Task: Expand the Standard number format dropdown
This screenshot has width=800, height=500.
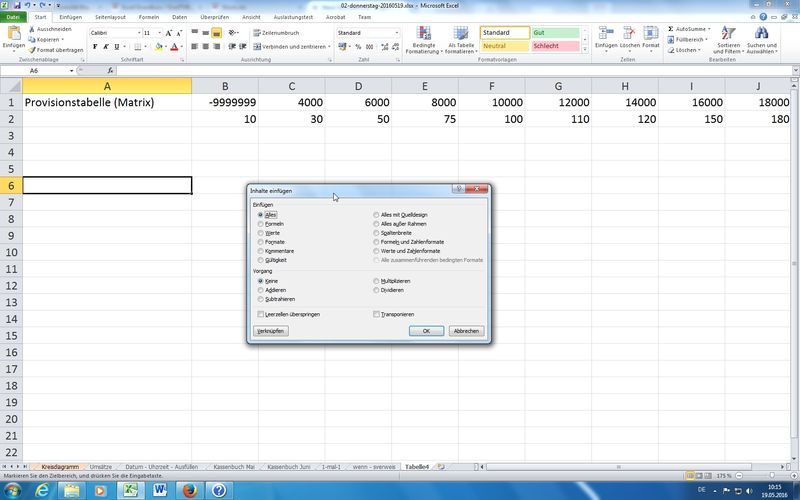Action: click(396, 33)
